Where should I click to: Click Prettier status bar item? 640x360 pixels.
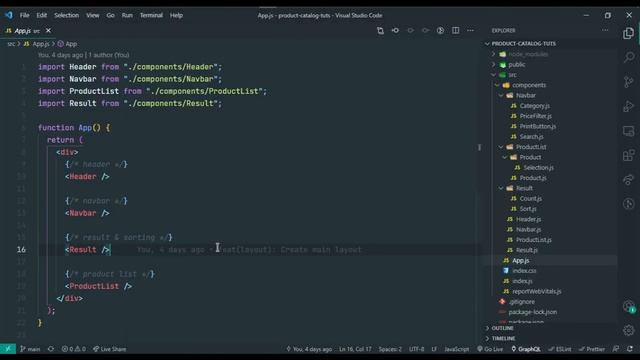[x=592, y=349]
